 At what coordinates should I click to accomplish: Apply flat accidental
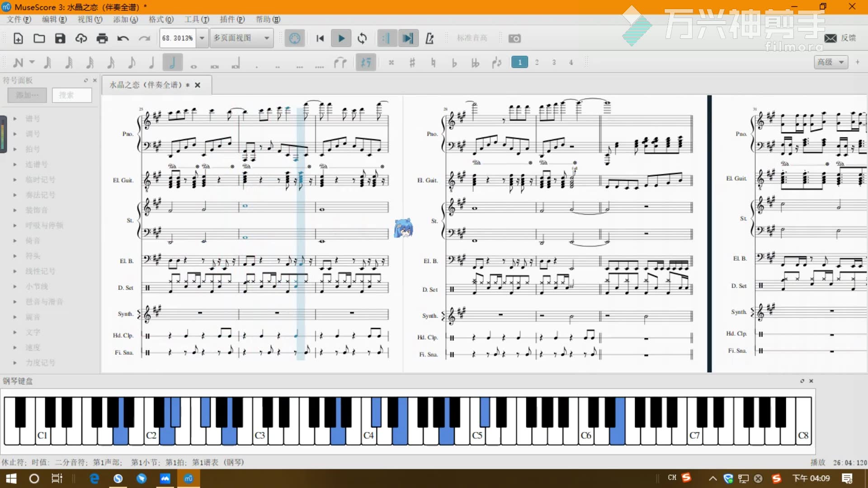tap(454, 62)
